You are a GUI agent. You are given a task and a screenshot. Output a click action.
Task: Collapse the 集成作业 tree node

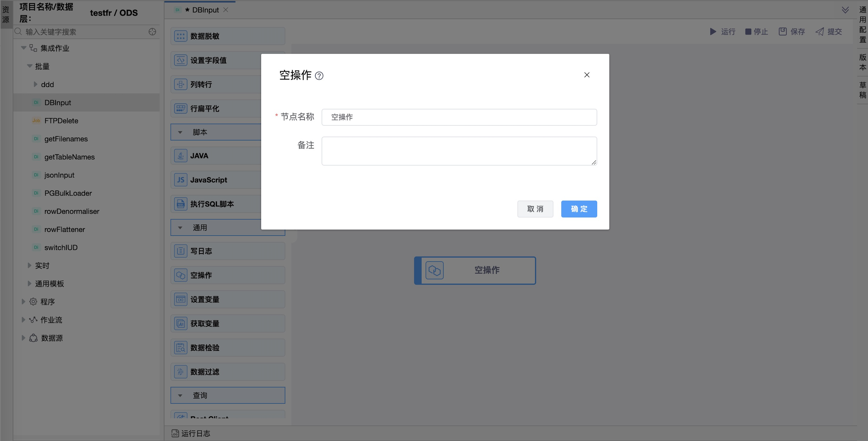tap(24, 48)
